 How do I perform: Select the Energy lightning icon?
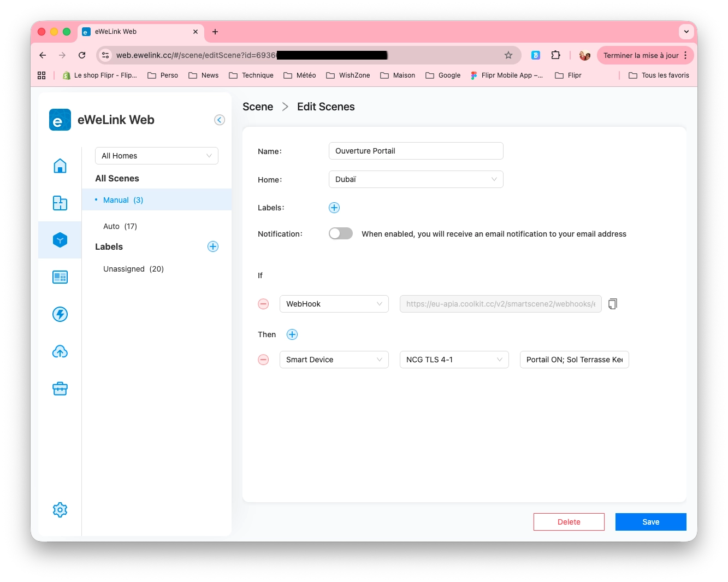pos(60,314)
